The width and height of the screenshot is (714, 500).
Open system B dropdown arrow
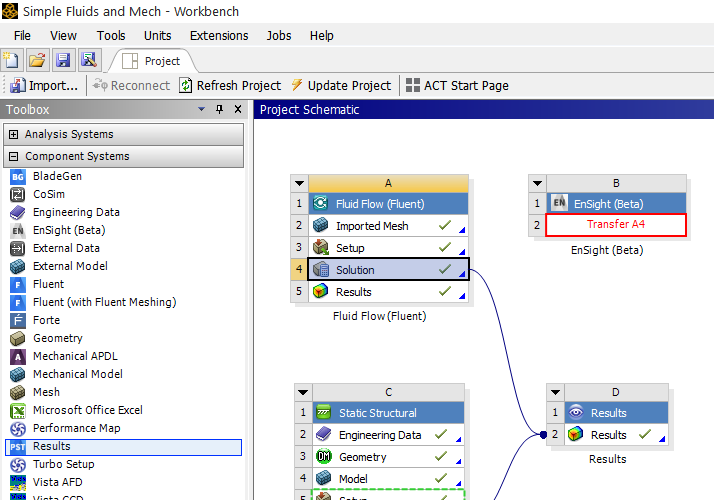(x=537, y=183)
